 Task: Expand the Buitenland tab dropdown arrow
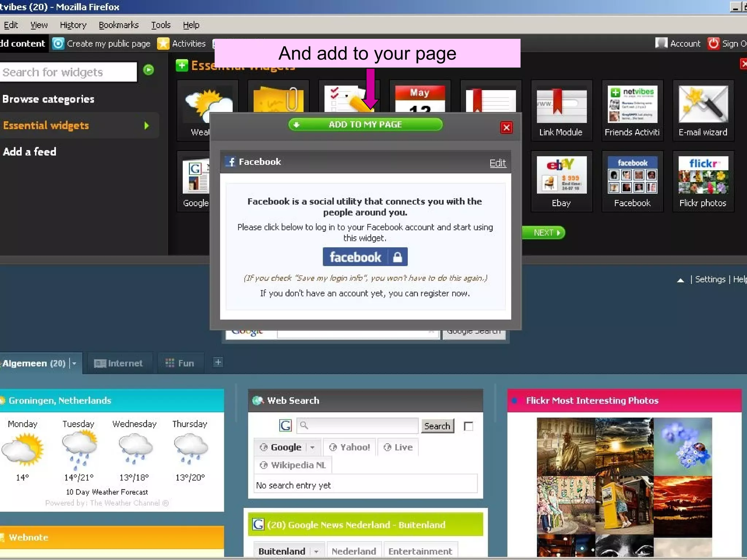316,552
